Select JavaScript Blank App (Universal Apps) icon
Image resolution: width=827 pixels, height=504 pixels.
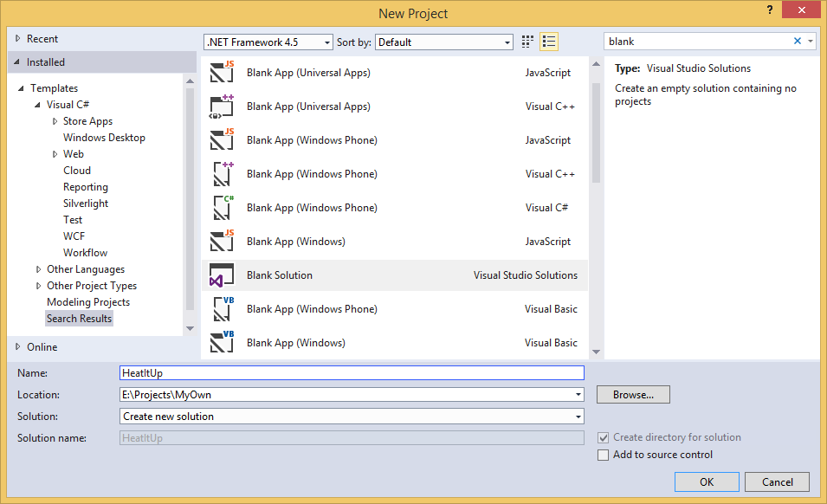point(222,73)
